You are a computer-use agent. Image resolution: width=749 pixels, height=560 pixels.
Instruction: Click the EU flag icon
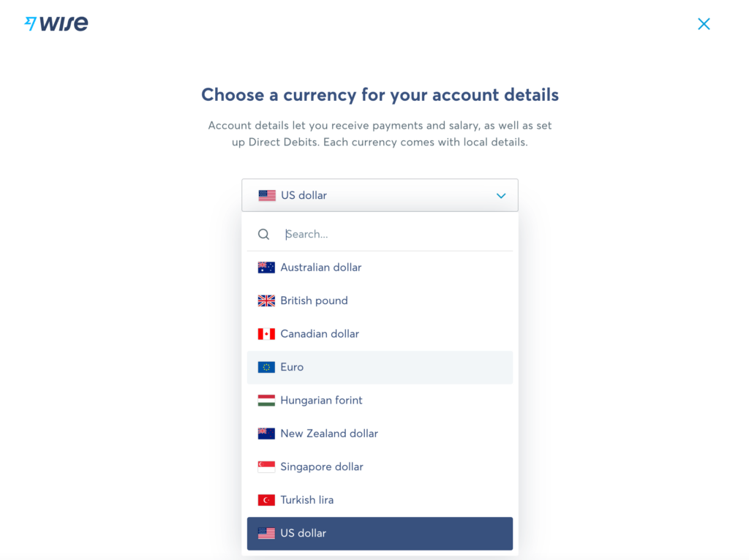coord(266,367)
